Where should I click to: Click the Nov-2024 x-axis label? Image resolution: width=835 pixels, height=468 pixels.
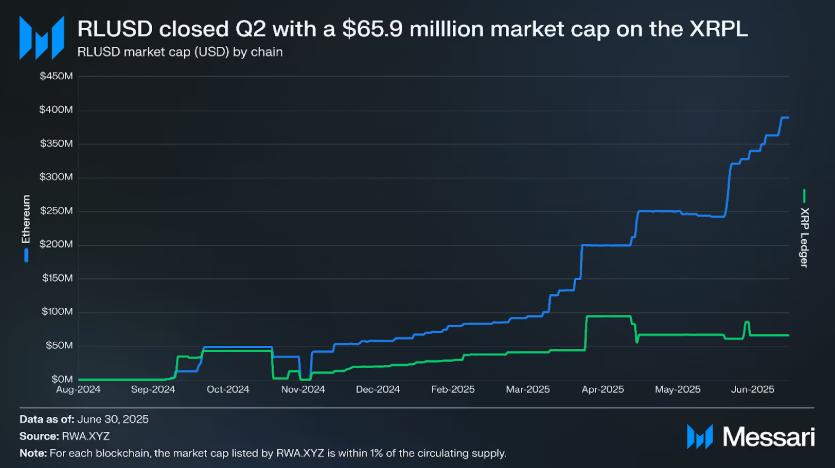point(303,389)
